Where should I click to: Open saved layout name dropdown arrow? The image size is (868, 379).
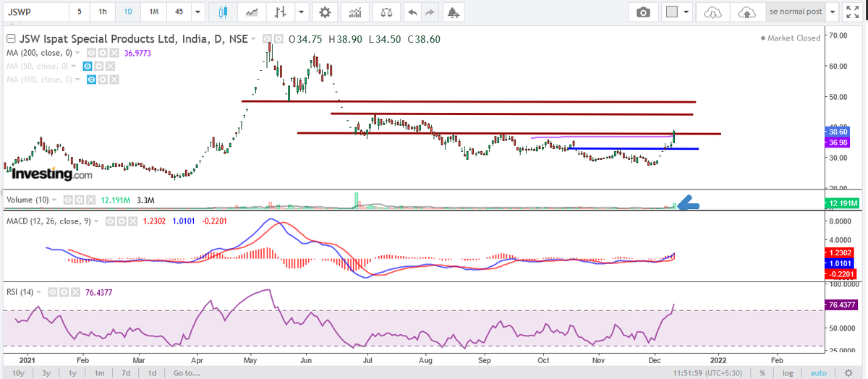pos(833,12)
